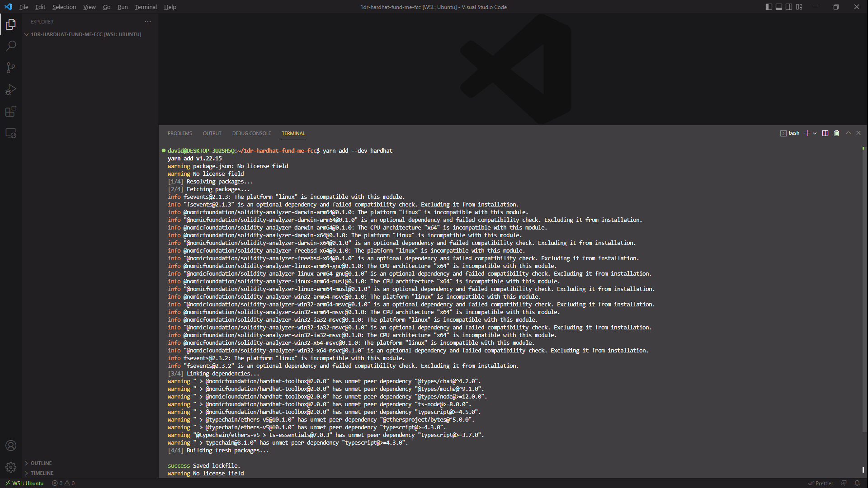Open the Run and Debug view

[11, 89]
